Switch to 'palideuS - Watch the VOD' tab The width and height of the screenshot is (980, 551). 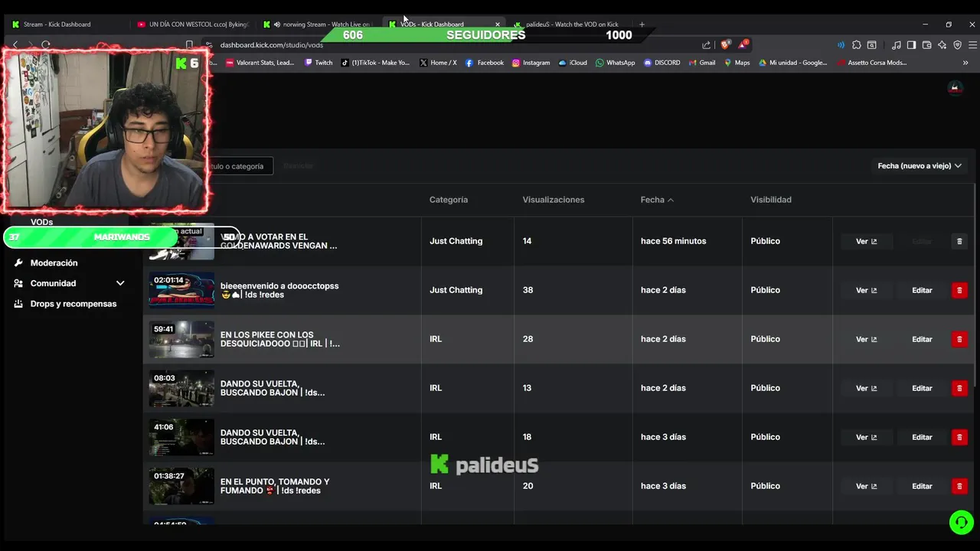570,24
